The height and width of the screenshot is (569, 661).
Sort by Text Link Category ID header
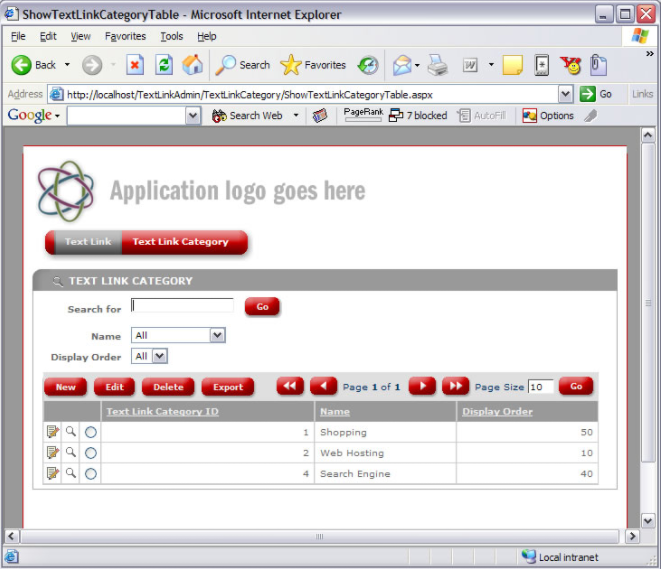[162, 411]
